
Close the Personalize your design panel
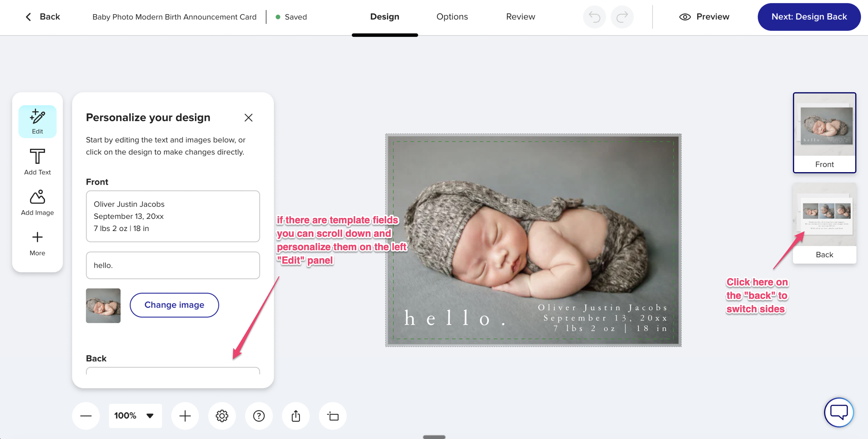(x=248, y=118)
